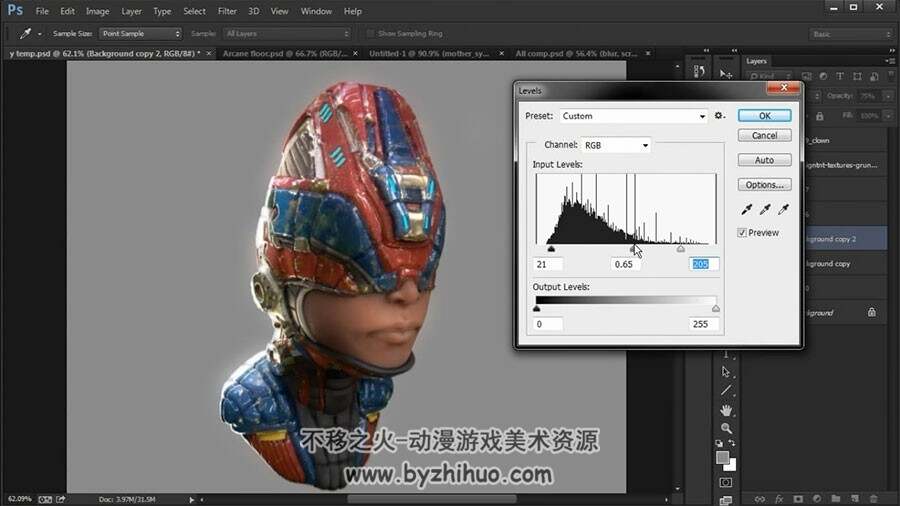The height and width of the screenshot is (506, 900).
Task: Open the Layers panel flyout menu
Action: click(890, 61)
